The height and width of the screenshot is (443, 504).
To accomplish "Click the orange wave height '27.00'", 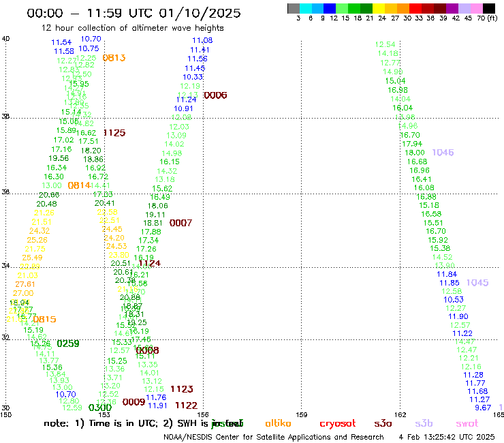I will pos(23,294).
